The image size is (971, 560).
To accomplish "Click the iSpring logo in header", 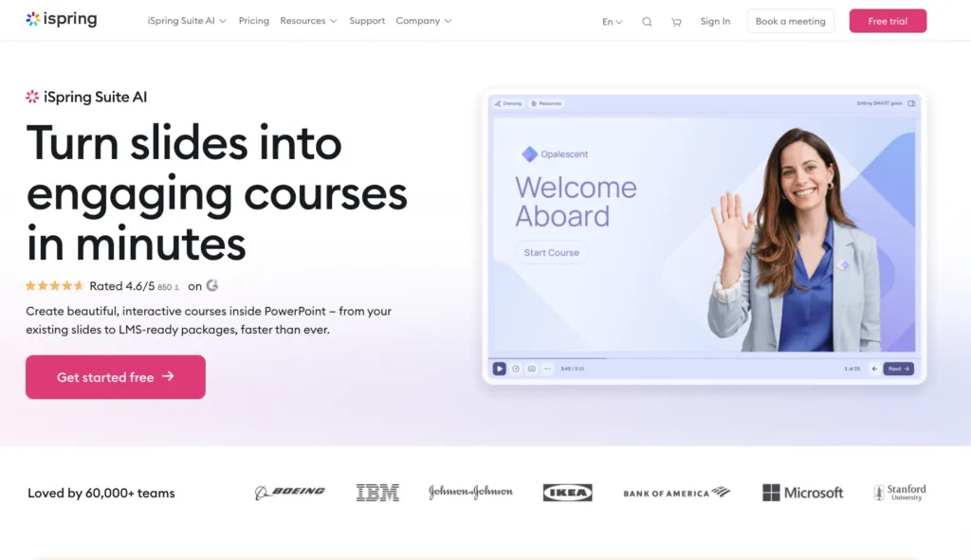I will [x=62, y=19].
